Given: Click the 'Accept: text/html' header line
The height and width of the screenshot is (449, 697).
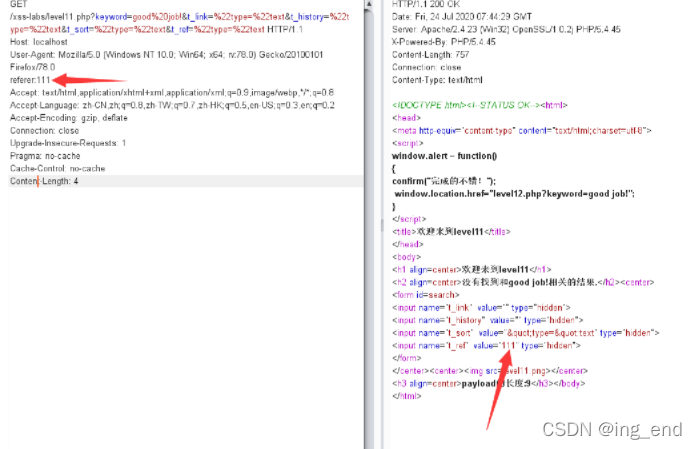Looking at the screenshot, I should (172, 92).
